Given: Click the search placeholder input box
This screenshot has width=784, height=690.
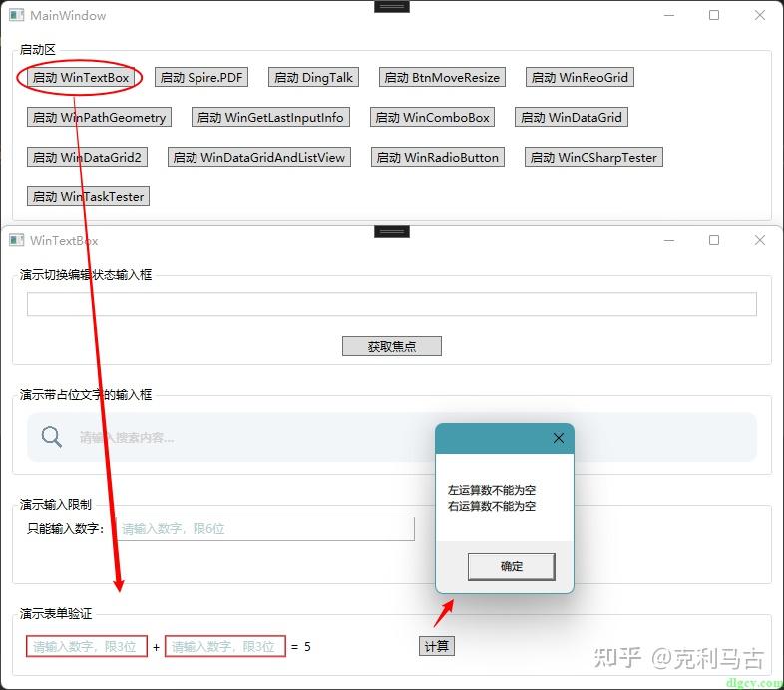Looking at the screenshot, I should 391,437.
